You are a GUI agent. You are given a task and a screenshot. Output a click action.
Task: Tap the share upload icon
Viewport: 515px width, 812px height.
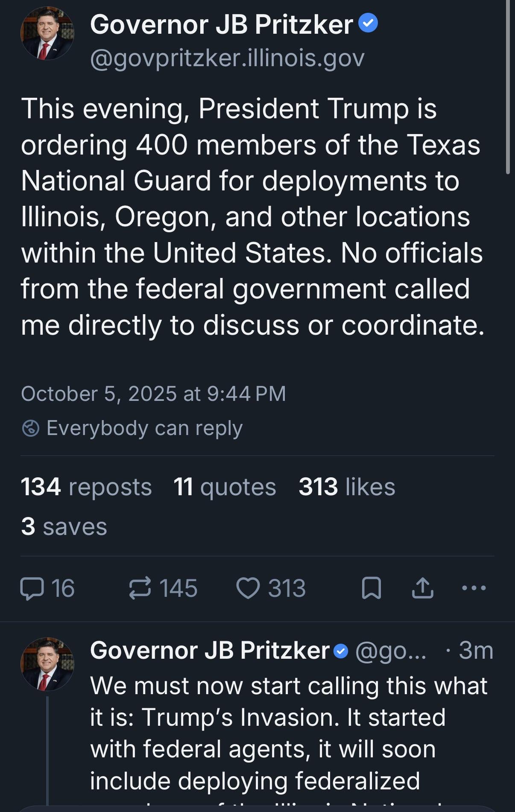tap(422, 588)
